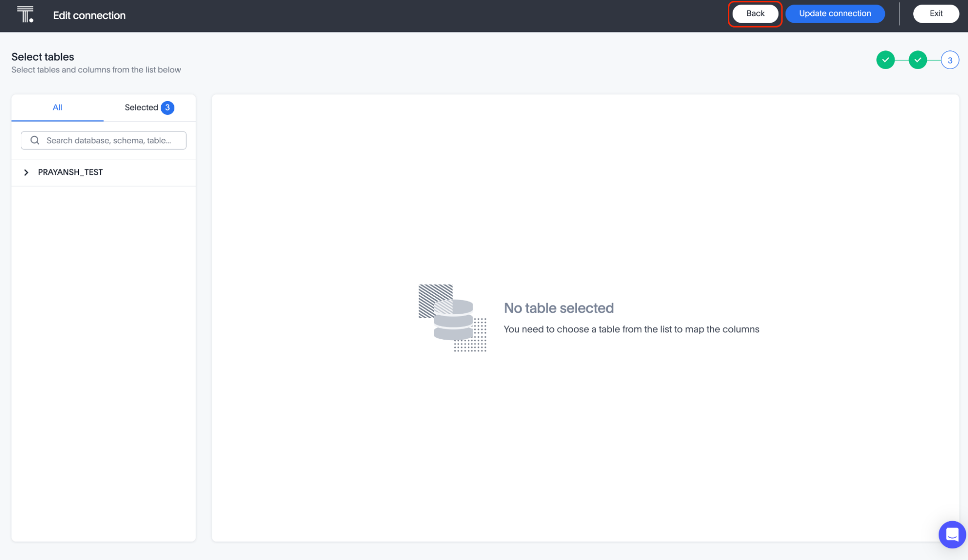Switch to the All tab
968x560 pixels.
(x=57, y=107)
